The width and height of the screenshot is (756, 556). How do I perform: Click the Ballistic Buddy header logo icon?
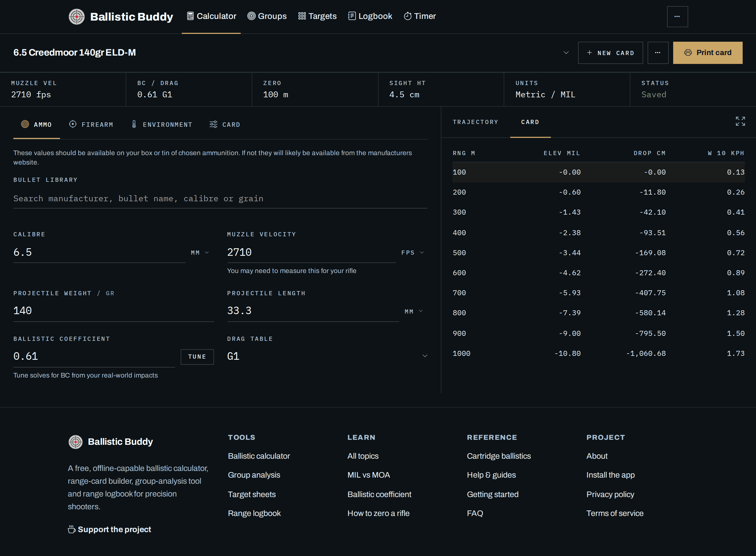point(77,16)
